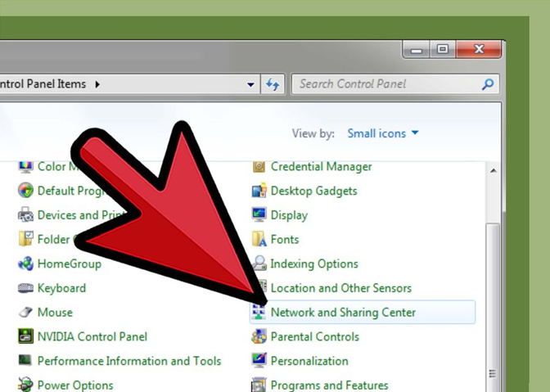The image size is (550, 392).
Task: Click the Display icon
Action: point(259,214)
